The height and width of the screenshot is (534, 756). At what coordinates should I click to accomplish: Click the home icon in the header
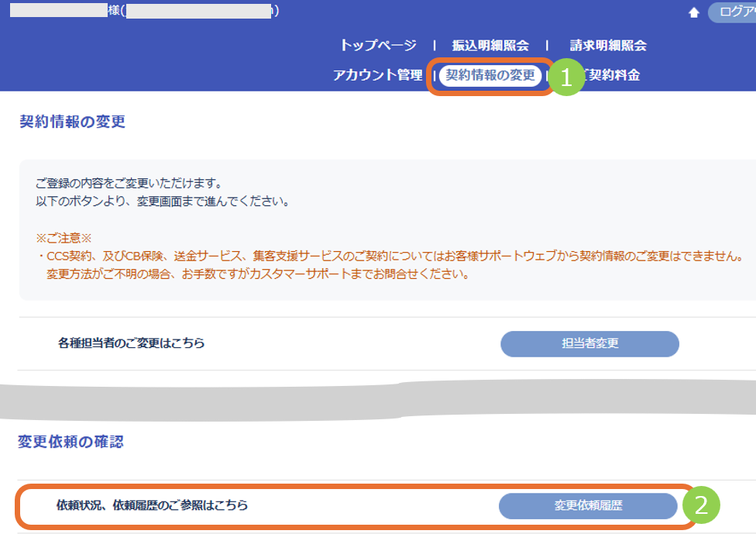tap(694, 12)
